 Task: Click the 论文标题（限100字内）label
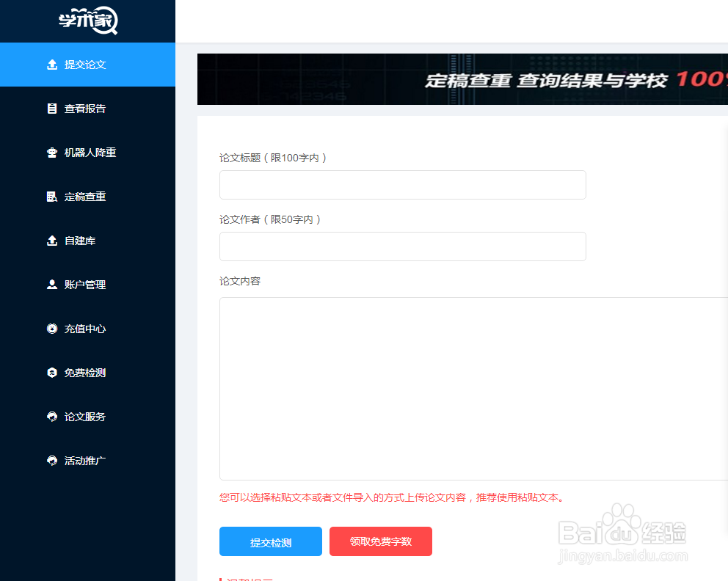click(x=274, y=158)
